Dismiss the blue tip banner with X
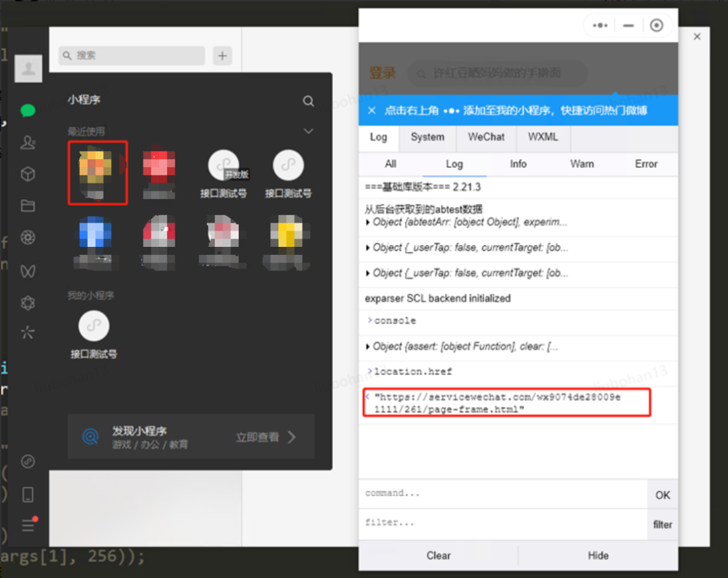The image size is (728, 578). [x=372, y=110]
